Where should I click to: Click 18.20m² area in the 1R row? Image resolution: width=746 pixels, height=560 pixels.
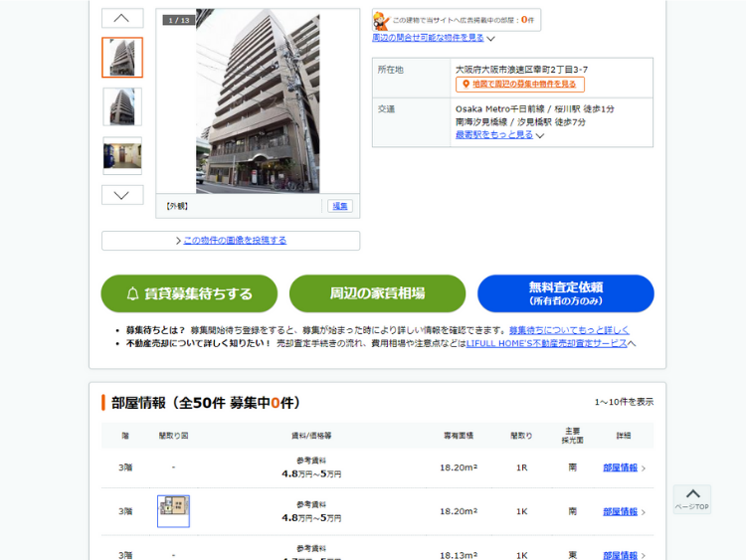[x=459, y=467]
